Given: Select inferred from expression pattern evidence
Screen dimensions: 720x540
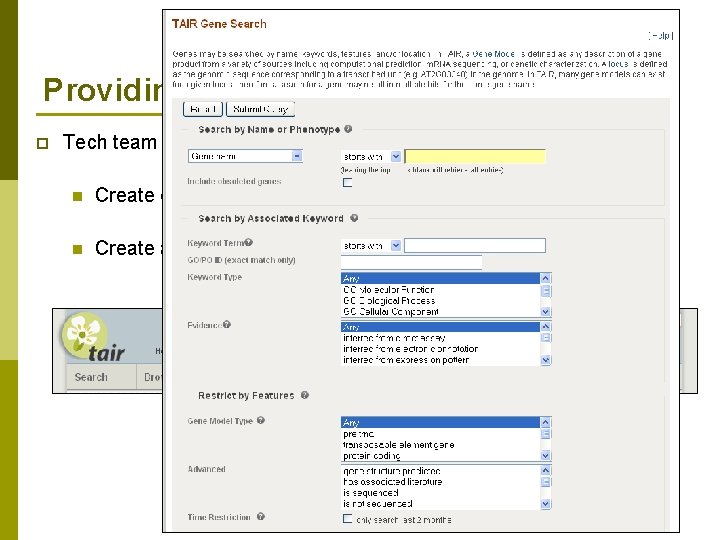Looking at the screenshot, I should [440, 360].
